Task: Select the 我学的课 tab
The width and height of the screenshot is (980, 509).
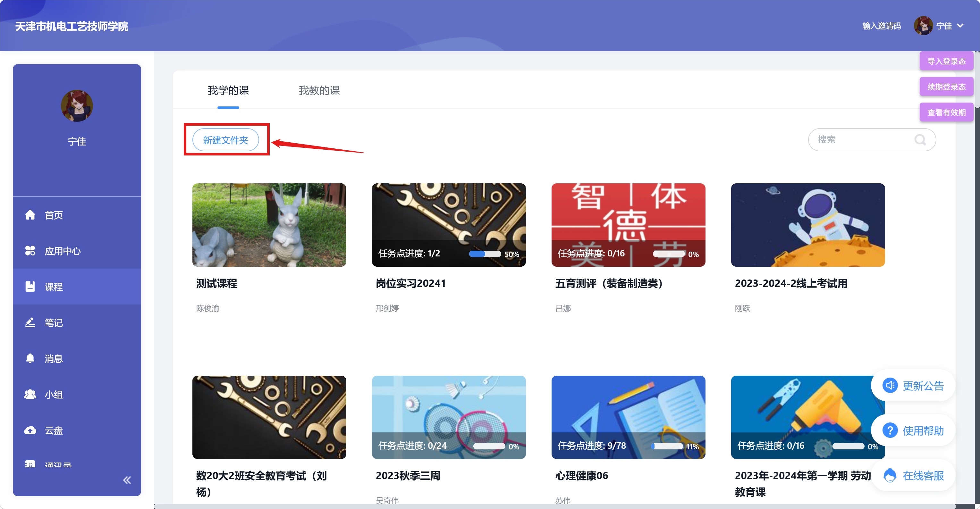Action: [228, 90]
